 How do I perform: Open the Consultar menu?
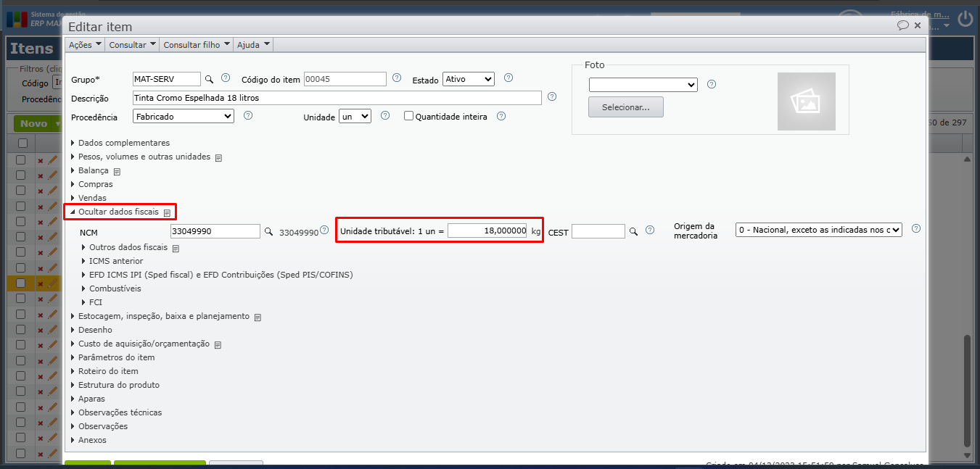click(132, 45)
